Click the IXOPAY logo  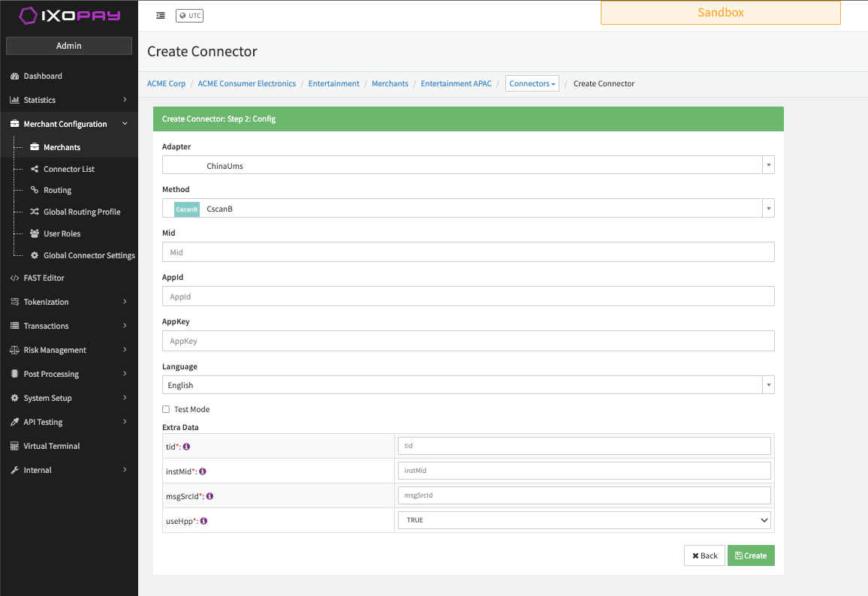[69, 16]
